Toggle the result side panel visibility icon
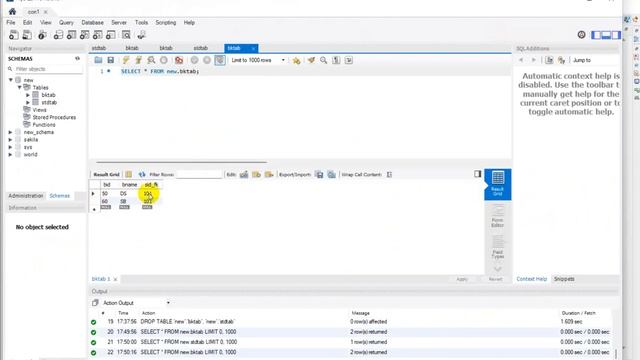640x360 pixels. 478,174
